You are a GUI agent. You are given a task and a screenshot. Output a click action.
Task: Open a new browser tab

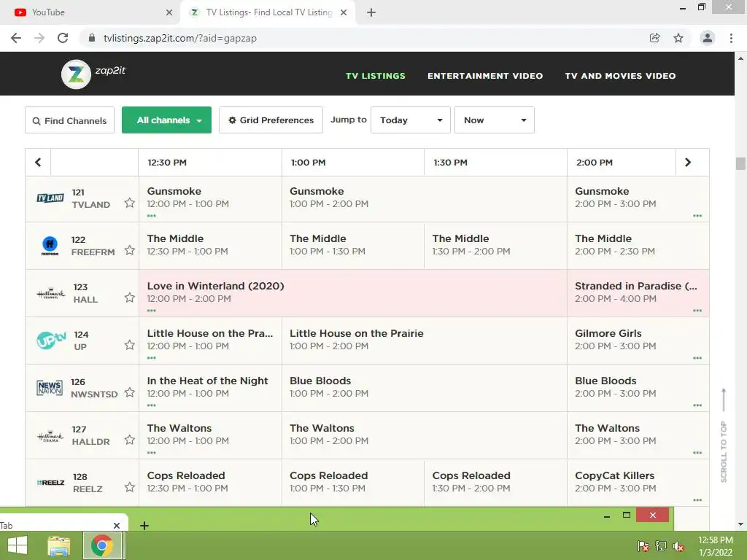click(371, 12)
